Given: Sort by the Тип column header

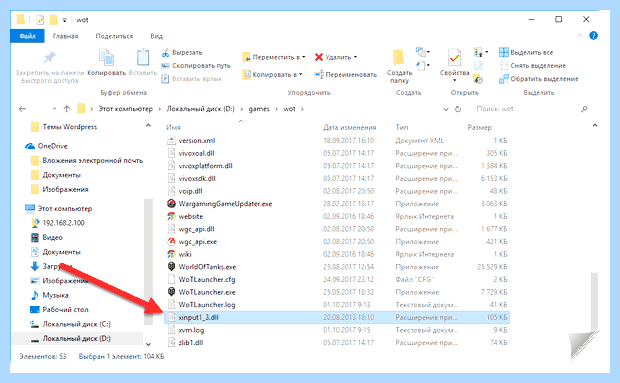Looking at the screenshot, I should [402, 127].
